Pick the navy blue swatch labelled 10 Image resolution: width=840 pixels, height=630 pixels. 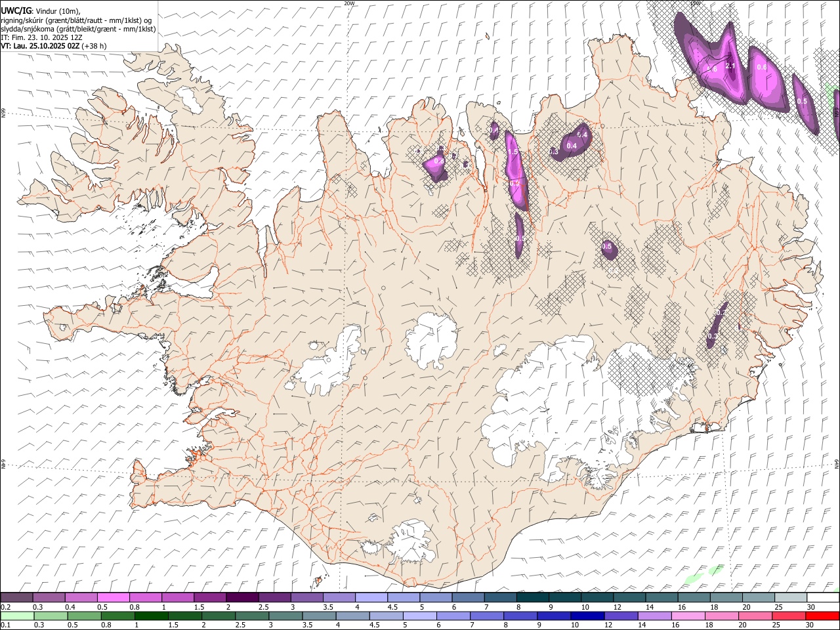pos(587,616)
